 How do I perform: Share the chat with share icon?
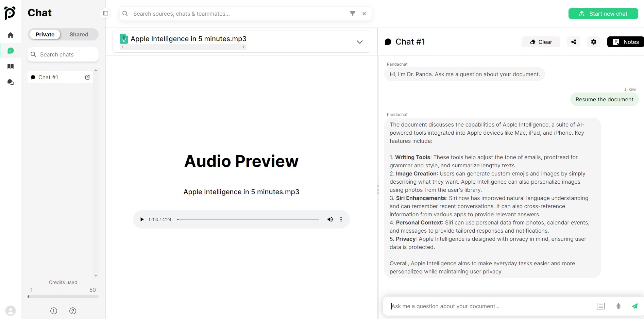tap(574, 42)
